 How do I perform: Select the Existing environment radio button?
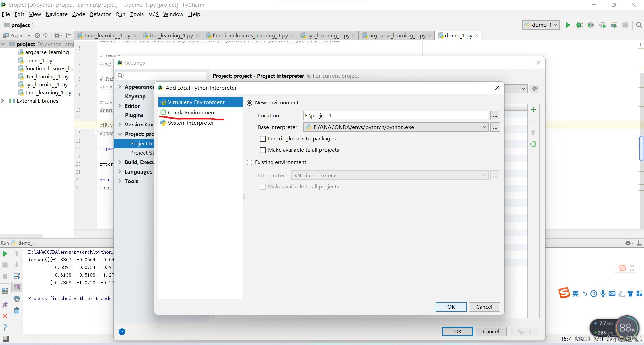click(250, 162)
